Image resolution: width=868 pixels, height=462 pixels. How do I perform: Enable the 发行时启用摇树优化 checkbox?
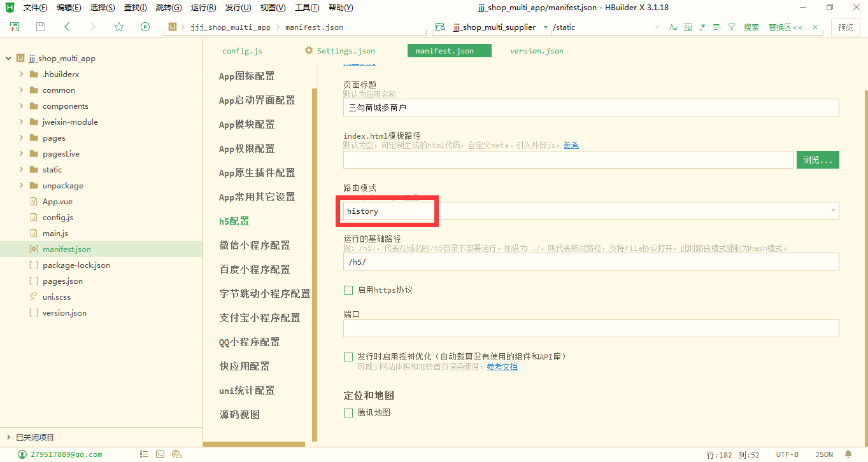click(348, 357)
